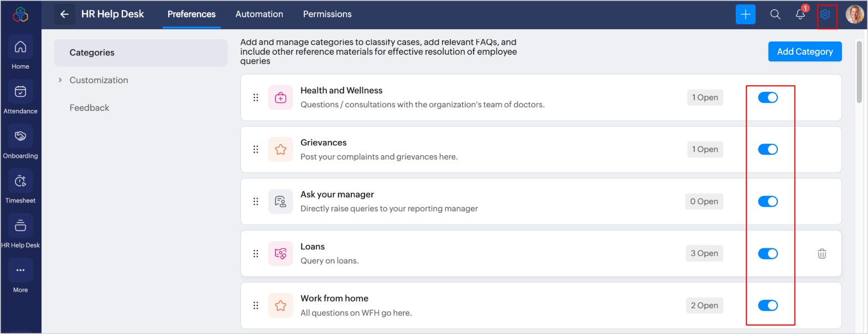Turn off the Grievances category toggle
This screenshot has height=334, width=868.
coord(768,150)
